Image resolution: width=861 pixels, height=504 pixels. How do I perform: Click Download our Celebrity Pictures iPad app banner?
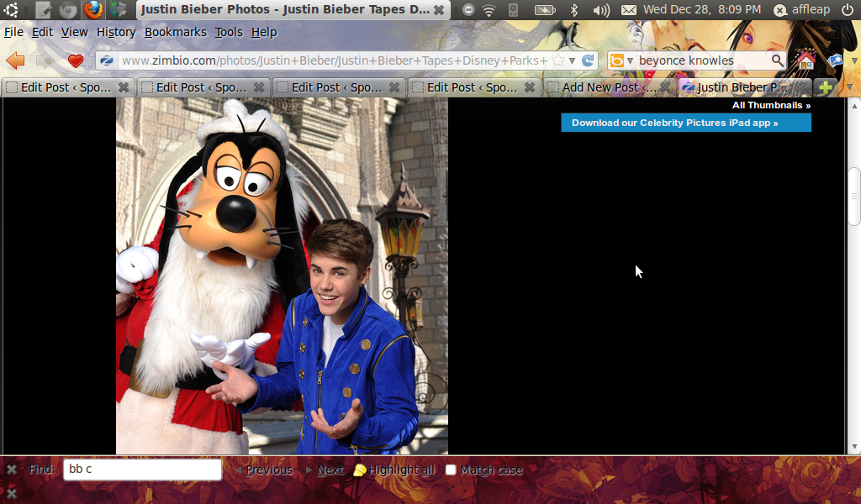(686, 123)
